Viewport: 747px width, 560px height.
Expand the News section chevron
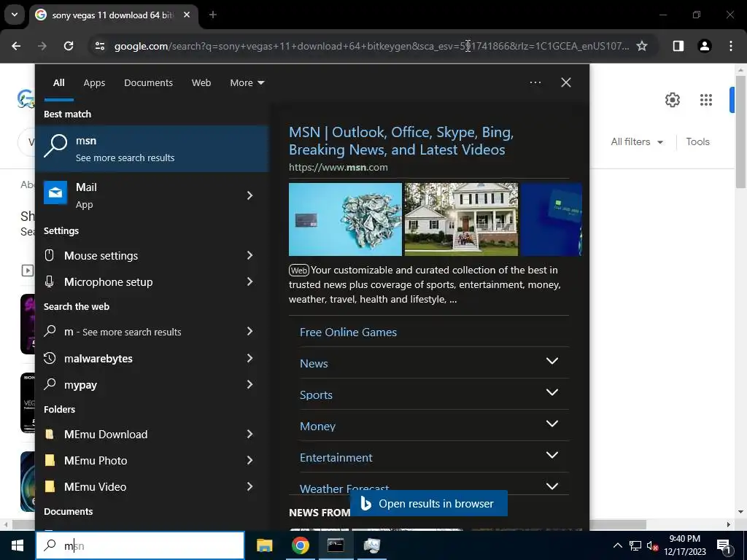(552, 361)
